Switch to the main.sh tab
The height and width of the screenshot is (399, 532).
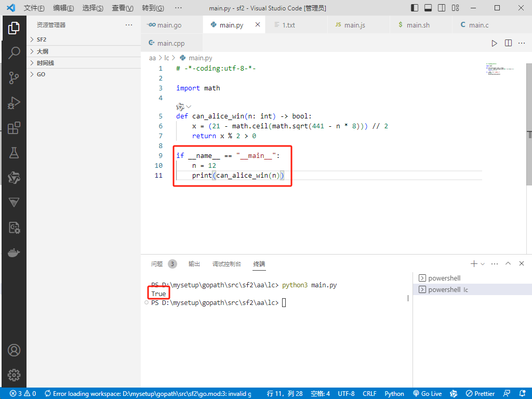[x=421, y=25]
